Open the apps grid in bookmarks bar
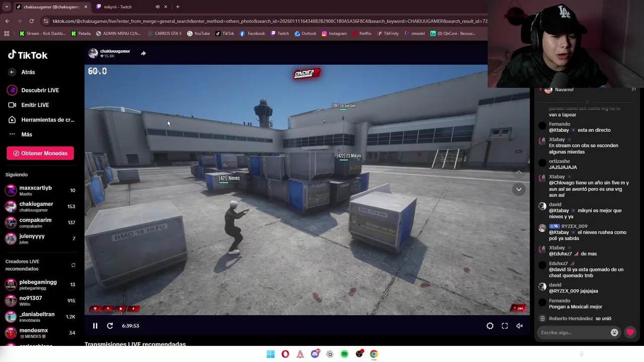644x362 pixels. pos(7,34)
